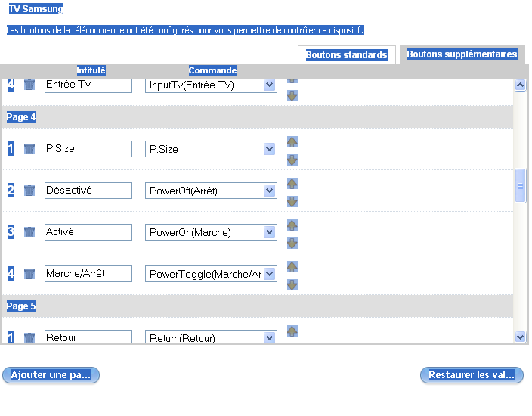Move Marche/Arrêt row down
Viewport: 532px width, 416px height.
point(292,284)
